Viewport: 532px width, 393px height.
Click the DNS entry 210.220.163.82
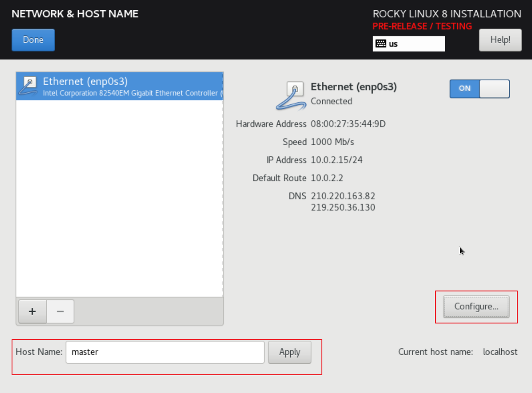pyautogui.click(x=343, y=196)
